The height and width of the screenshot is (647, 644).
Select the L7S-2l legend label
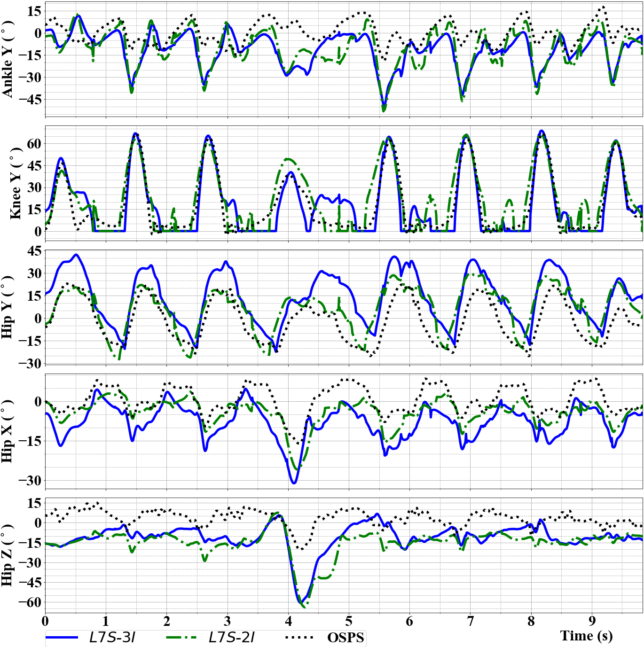click(232, 638)
